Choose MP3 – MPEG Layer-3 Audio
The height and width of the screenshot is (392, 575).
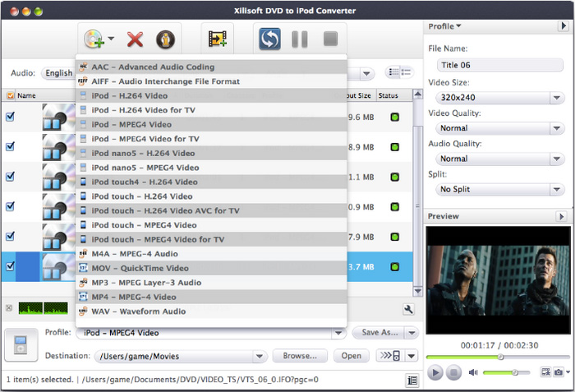point(211,282)
